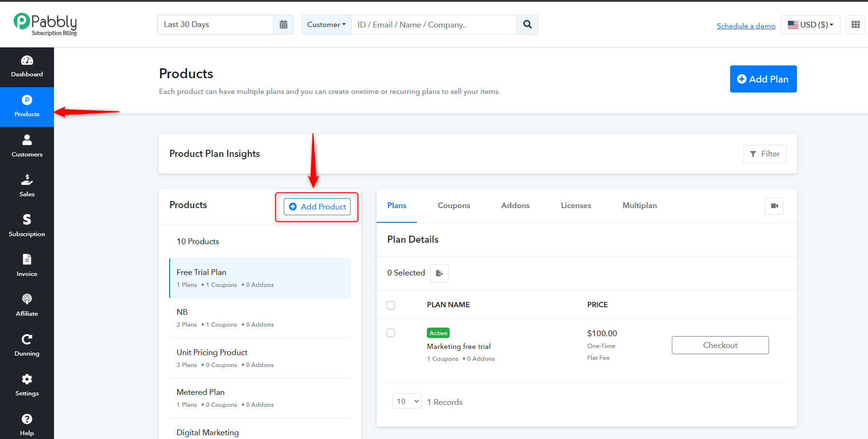Open the Dashboard sidebar icon

pos(27,67)
